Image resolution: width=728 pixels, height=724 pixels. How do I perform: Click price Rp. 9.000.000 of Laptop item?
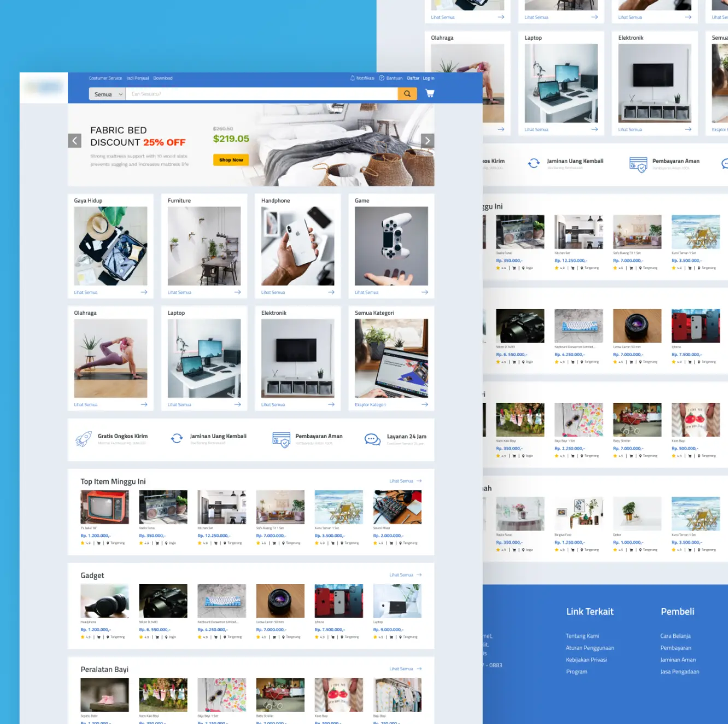[388, 630]
